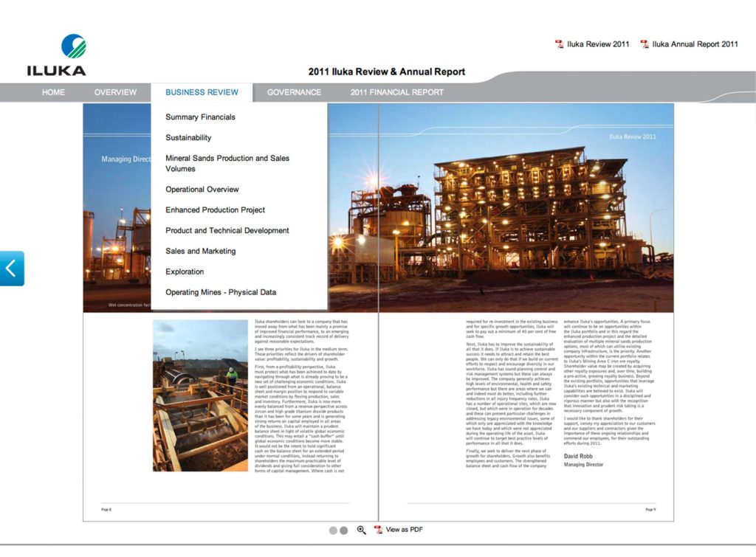
Task: Click the mining equipment photo on left page
Action: (x=200, y=395)
